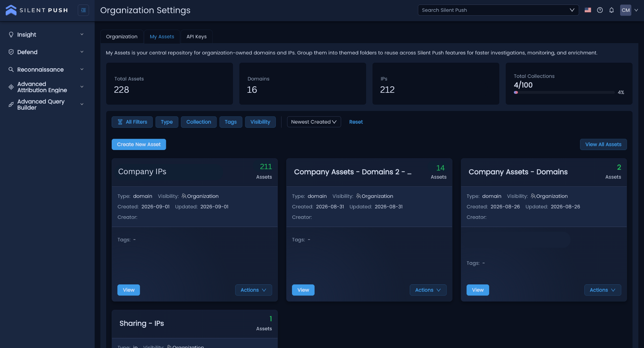Click the visibility icon on Company Assets - Domains card
This screenshot has width=644, height=348.
[x=533, y=196]
